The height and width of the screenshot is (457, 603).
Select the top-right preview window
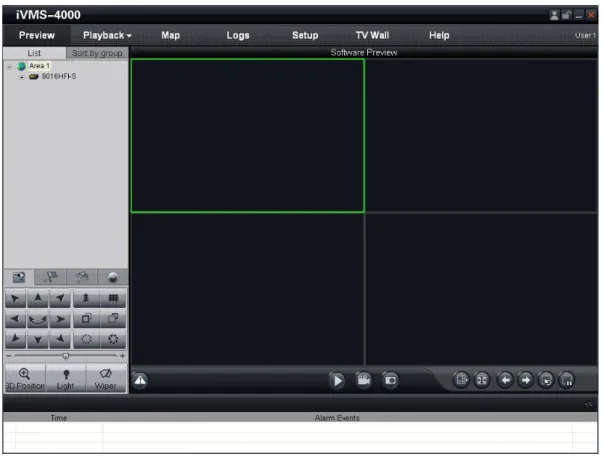(x=481, y=135)
